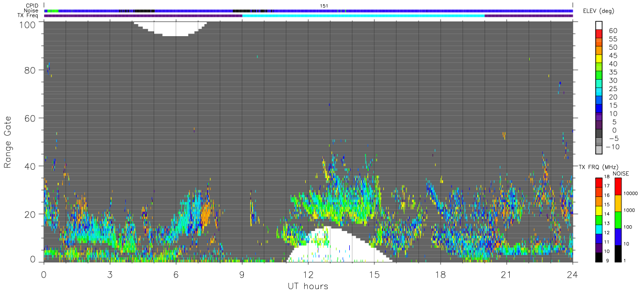Click the '55' label on ELEV colorbar
This screenshot has height=297, width=644.
click(x=612, y=39)
